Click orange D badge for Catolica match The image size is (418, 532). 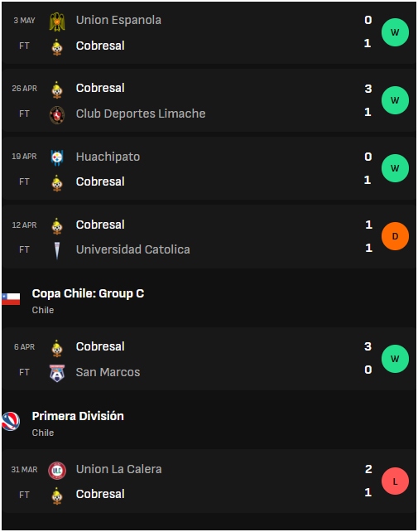395,236
